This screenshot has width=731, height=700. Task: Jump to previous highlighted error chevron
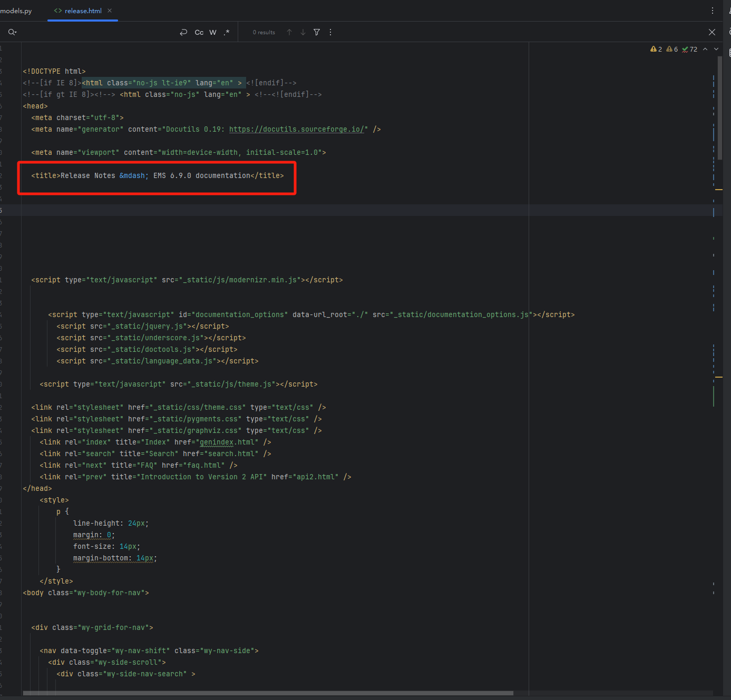tap(705, 49)
